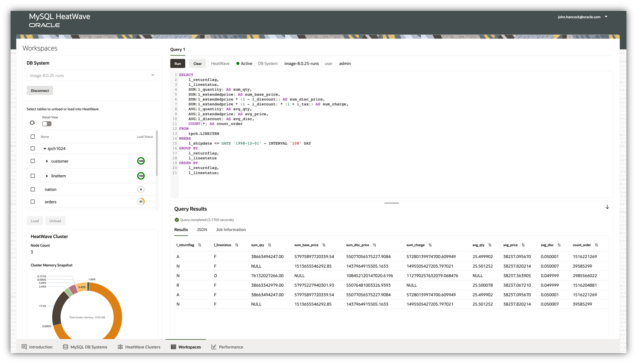Open the DB System dropdown showing image-8.0.25-runs
Viewport: 637px width, 364px height.
point(152,75)
